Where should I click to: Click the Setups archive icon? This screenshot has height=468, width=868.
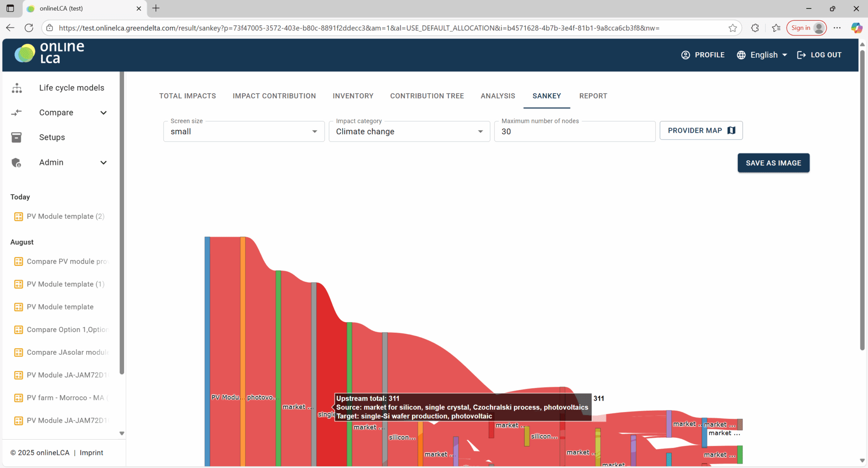point(16,137)
